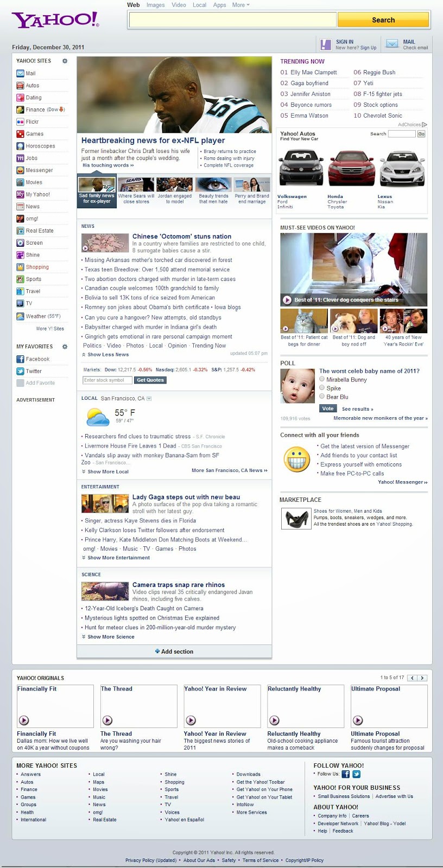Select the Web search tab
This screenshot has height=868, width=443.
[x=134, y=5]
